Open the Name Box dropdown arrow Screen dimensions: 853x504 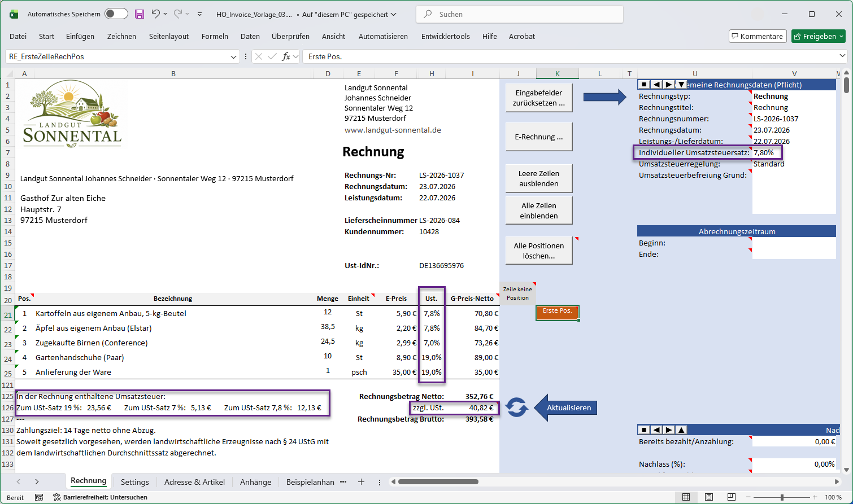[x=234, y=56]
